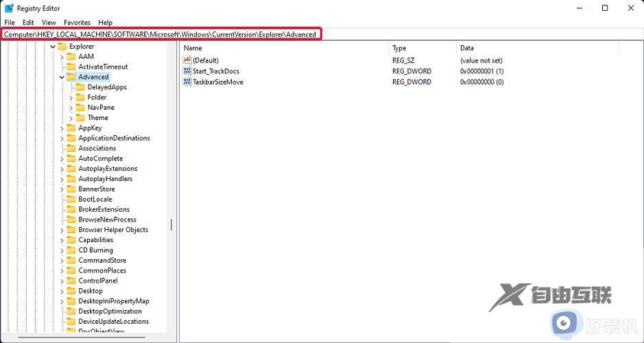The width and height of the screenshot is (644, 343).
Task: Expand the AAM key
Action: pyautogui.click(x=62, y=57)
